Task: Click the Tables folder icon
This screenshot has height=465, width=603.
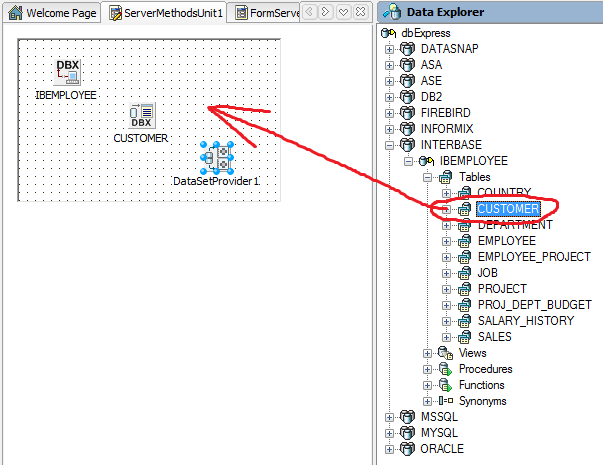Action: pyautogui.click(x=445, y=177)
